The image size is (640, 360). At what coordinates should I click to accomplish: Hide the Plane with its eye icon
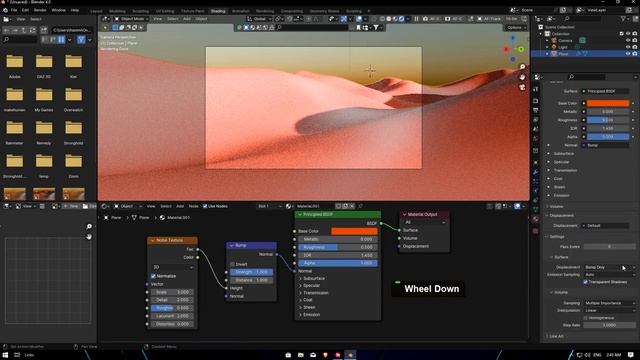click(628, 53)
